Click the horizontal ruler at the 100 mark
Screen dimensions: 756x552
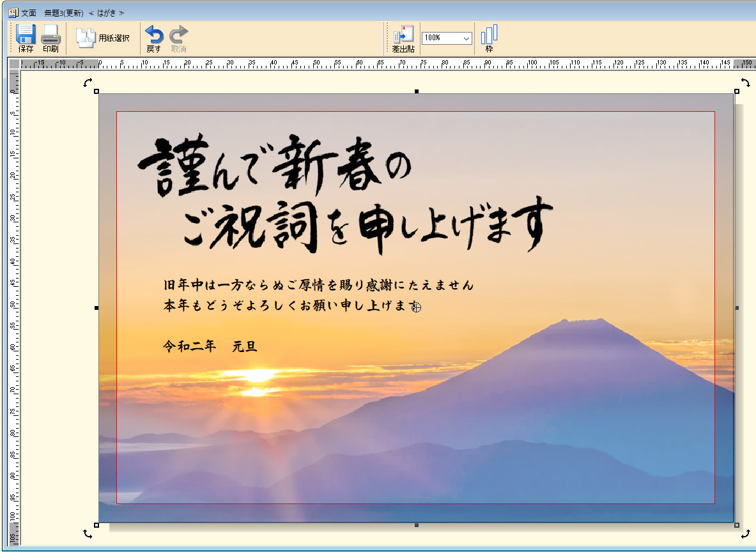pyautogui.click(x=532, y=64)
